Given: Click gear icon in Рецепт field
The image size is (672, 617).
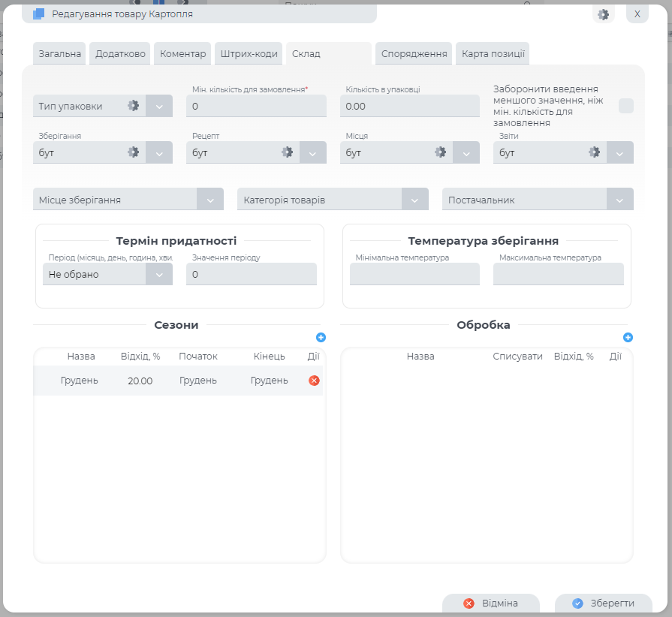Looking at the screenshot, I should click(287, 152).
